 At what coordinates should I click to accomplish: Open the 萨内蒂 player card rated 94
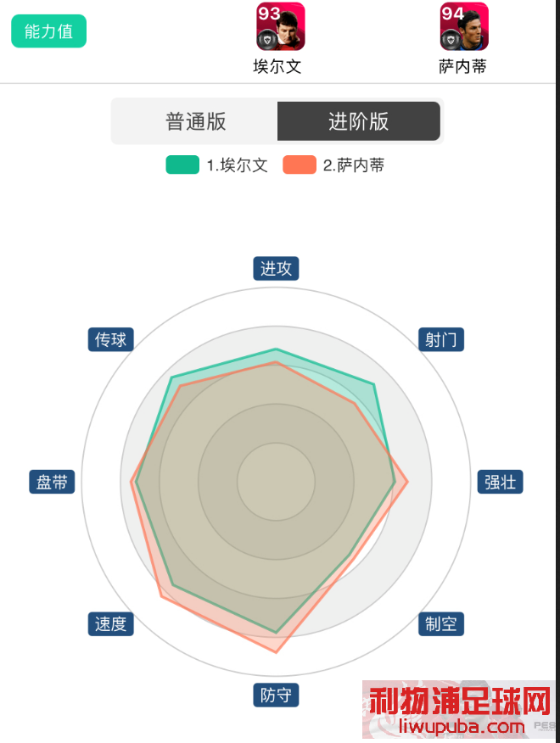(464, 26)
